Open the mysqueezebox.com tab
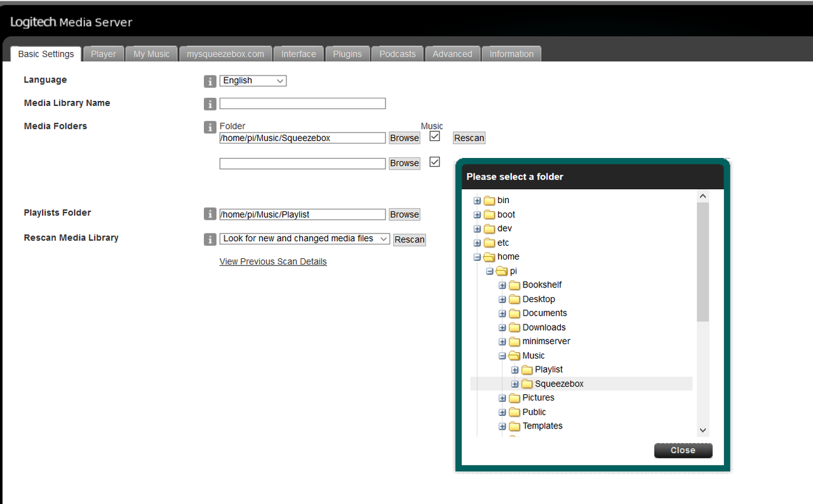Image resolution: width=813 pixels, height=504 pixels. click(x=225, y=54)
